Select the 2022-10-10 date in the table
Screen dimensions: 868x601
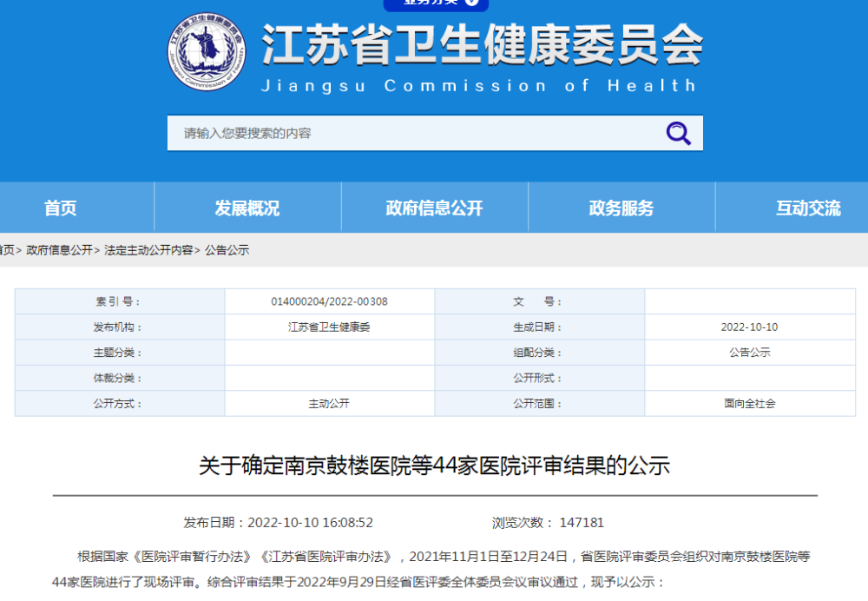(x=750, y=327)
